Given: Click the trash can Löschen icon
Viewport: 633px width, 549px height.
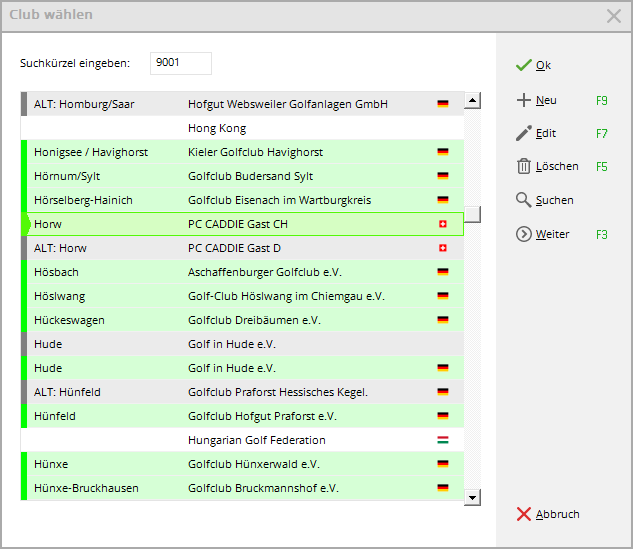Looking at the screenshot, I should click(523, 167).
